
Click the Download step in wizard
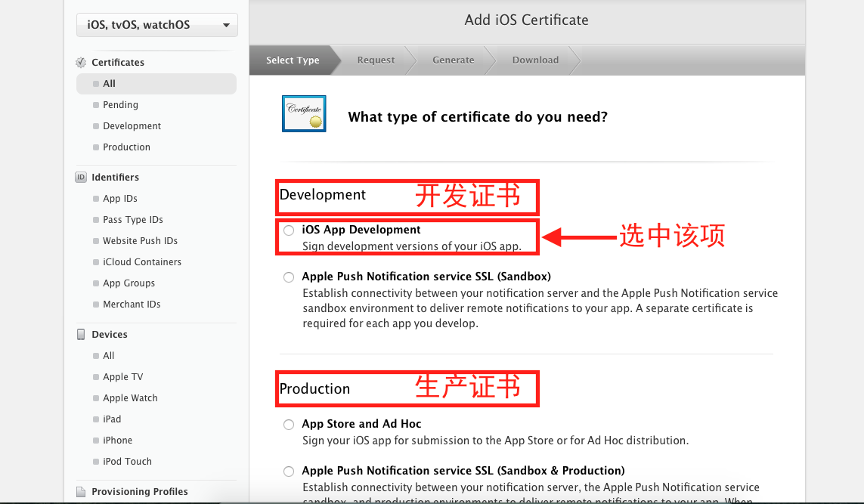point(535,60)
